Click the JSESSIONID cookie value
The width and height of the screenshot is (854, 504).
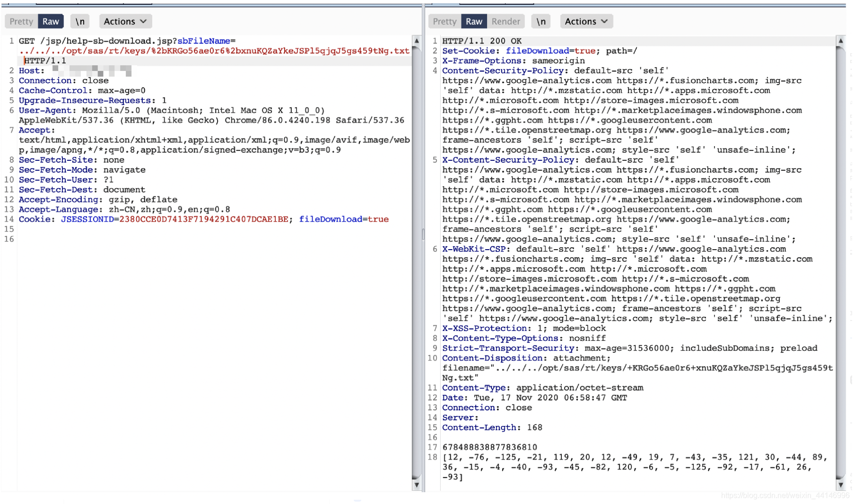[x=203, y=219]
